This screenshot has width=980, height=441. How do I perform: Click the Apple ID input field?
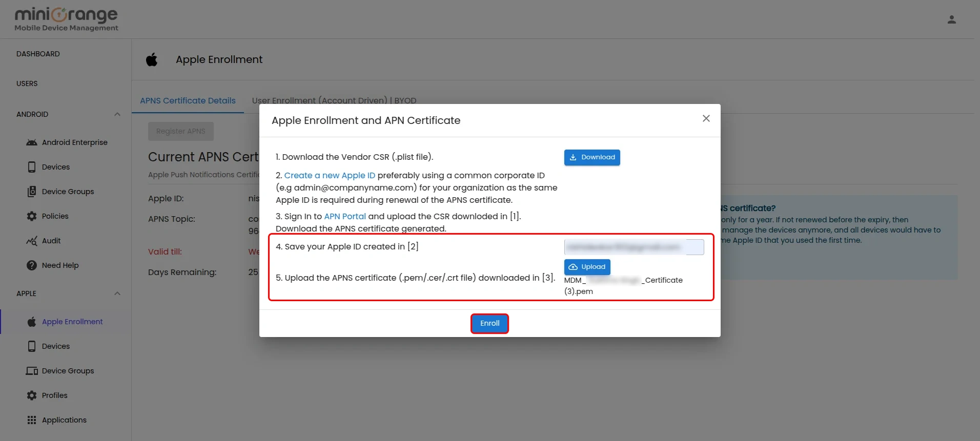(634, 247)
